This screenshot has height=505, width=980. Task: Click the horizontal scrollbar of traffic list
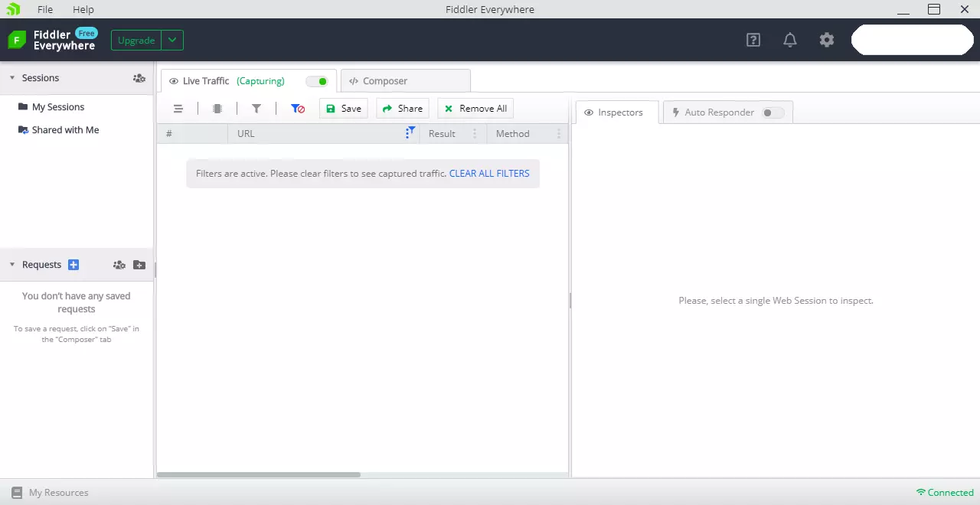(x=259, y=475)
